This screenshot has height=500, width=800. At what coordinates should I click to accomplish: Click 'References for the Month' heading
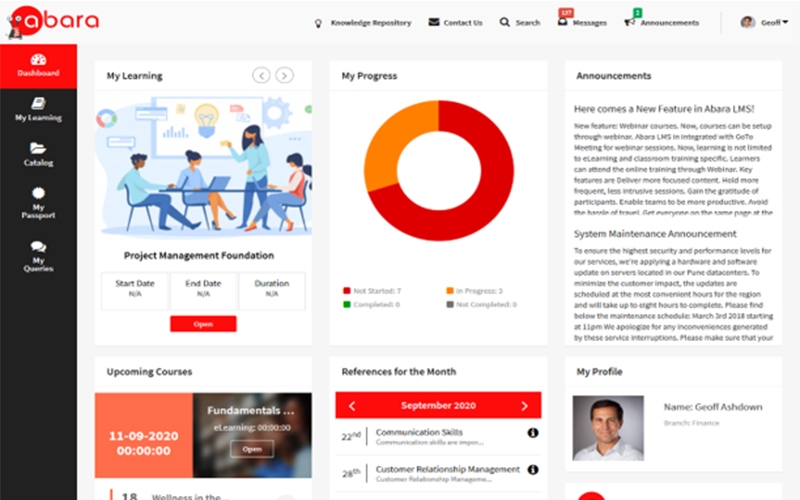tap(399, 372)
